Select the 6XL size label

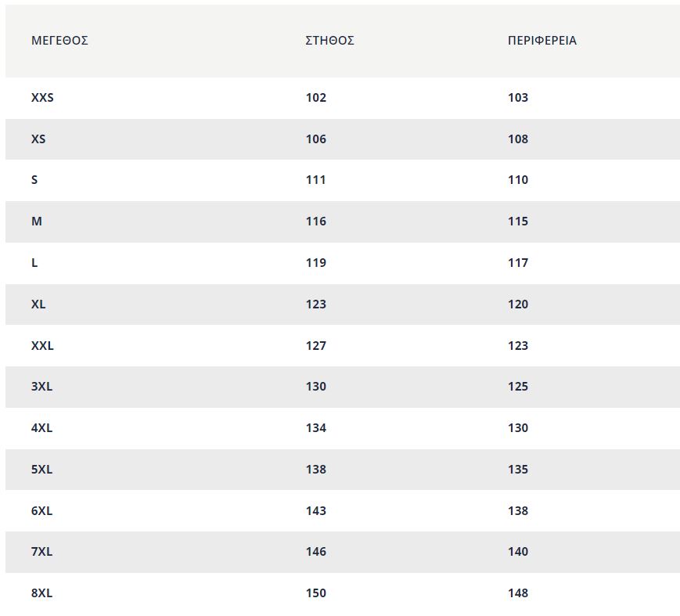(41, 511)
